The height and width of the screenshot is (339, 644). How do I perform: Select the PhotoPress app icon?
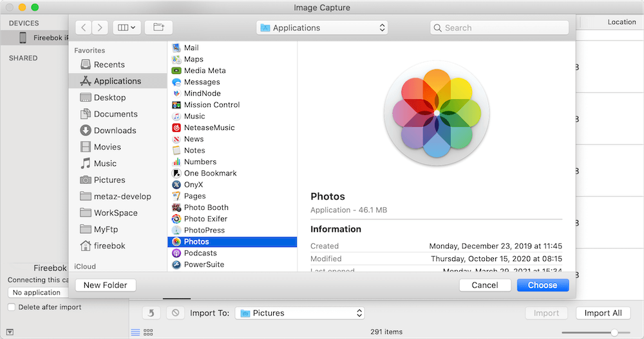pos(176,230)
